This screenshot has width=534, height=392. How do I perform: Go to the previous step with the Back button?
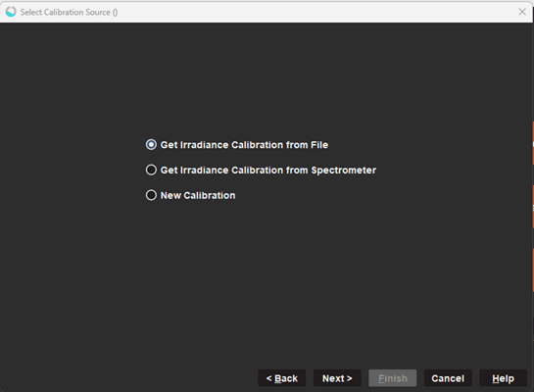click(281, 378)
